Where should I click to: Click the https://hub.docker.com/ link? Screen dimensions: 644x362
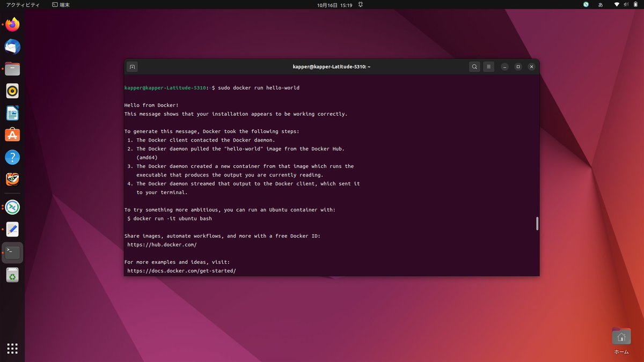162,245
